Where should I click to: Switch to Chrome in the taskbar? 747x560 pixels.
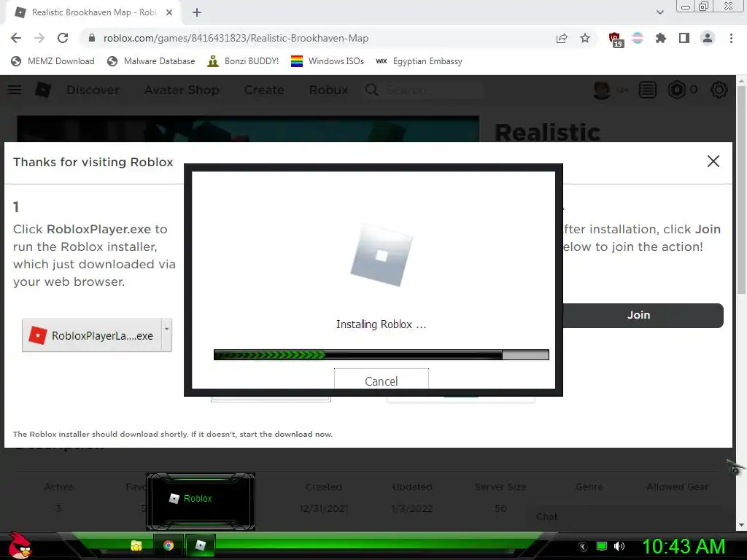(x=169, y=545)
